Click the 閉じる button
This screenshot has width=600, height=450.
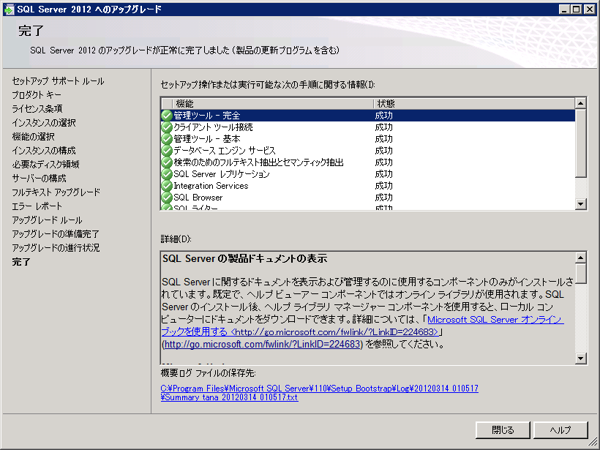click(x=503, y=430)
